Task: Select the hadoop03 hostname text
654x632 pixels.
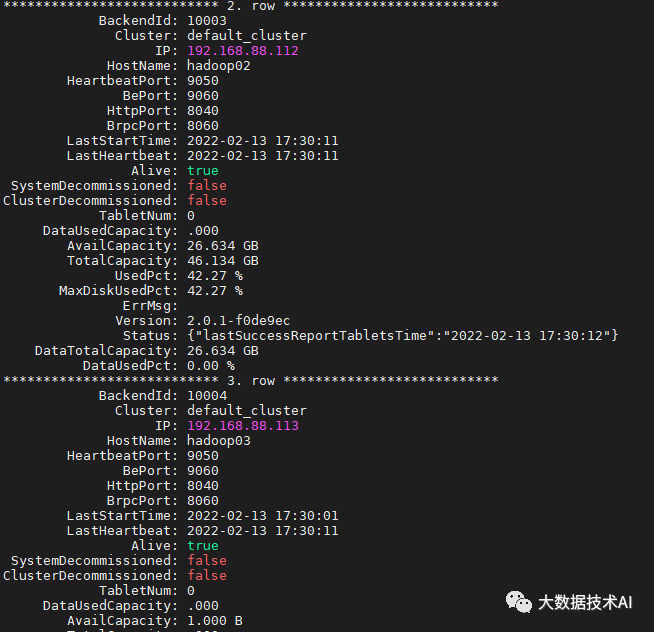Action: pyautogui.click(x=218, y=440)
